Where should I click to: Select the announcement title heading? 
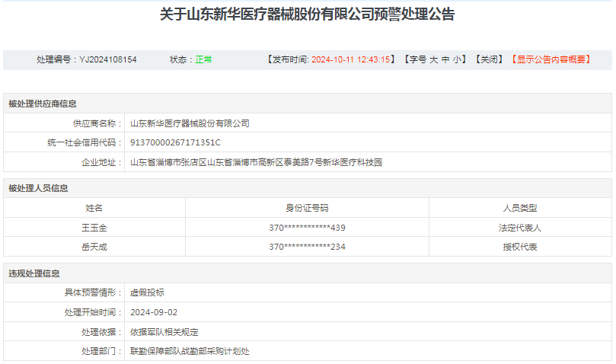(x=307, y=14)
